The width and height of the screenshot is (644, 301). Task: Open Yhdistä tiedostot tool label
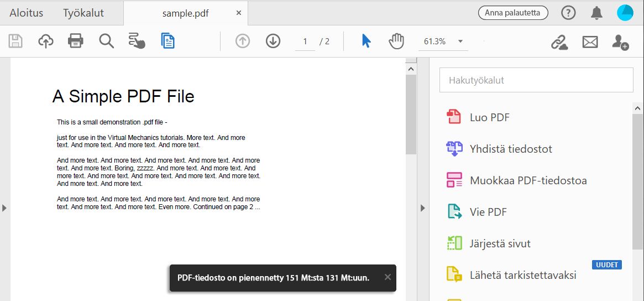pos(511,149)
